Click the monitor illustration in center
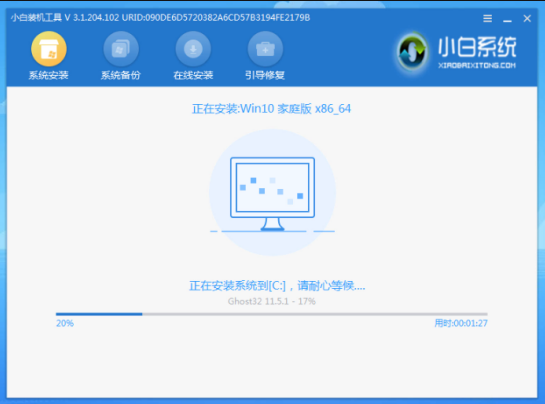 coord(272,193)
